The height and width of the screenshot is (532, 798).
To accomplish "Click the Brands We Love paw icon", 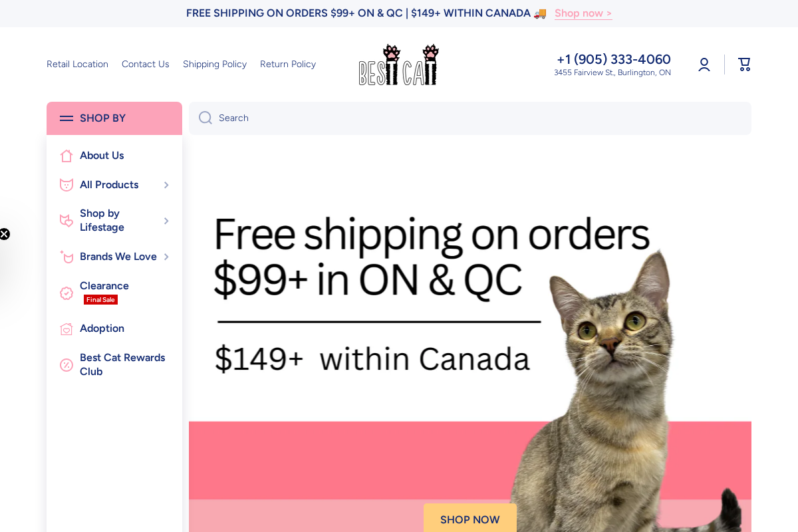I will point(66,257).
